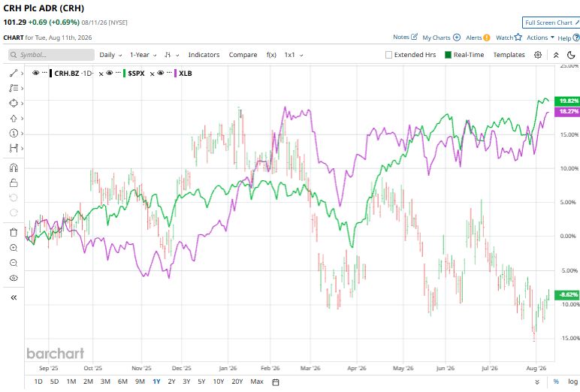Click the green $SPX color bar
Viewport: 580px width, 392px height.
point(124,74)
